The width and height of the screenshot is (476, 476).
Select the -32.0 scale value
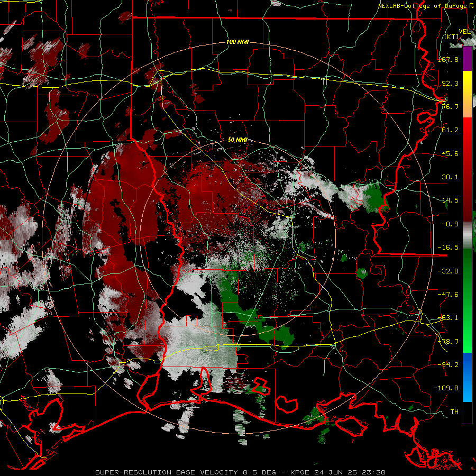tap(448, 271)
